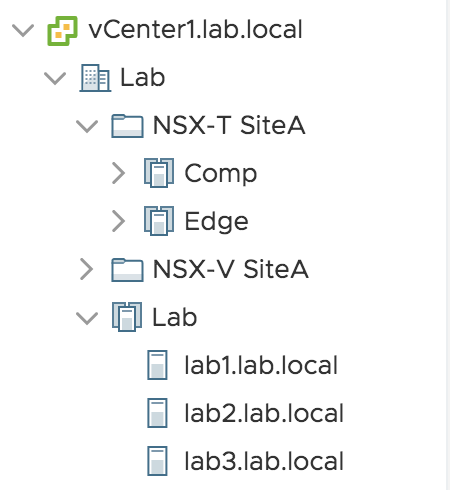This screenshot has width=450, height=490.
Task: Collapse the Lab cluster hosts list
Action: [87, 318]
